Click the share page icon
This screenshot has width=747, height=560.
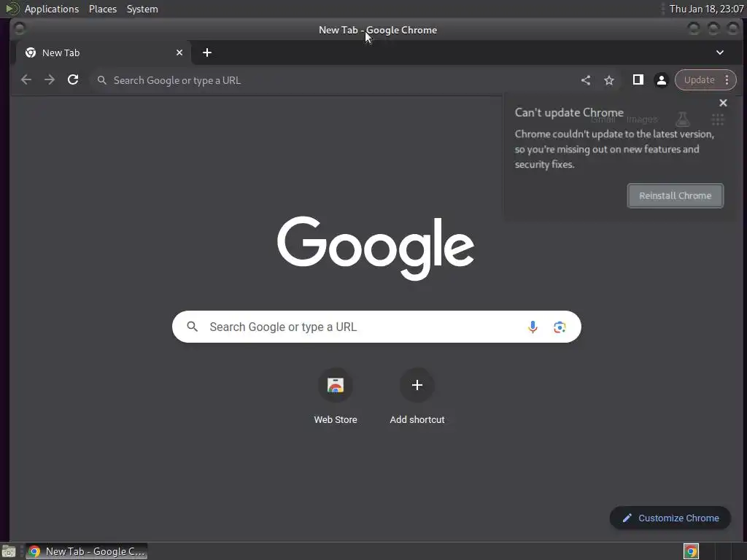pyautogui.click(x=586, y=80)
